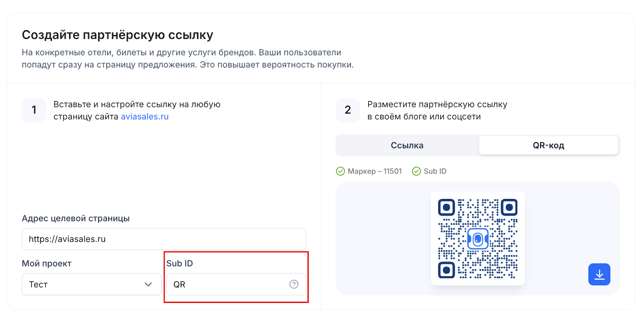Click the green checkmark beside Маркер – 11501
Viewport: 644px width, 319px height.
(x=341, y=171)
